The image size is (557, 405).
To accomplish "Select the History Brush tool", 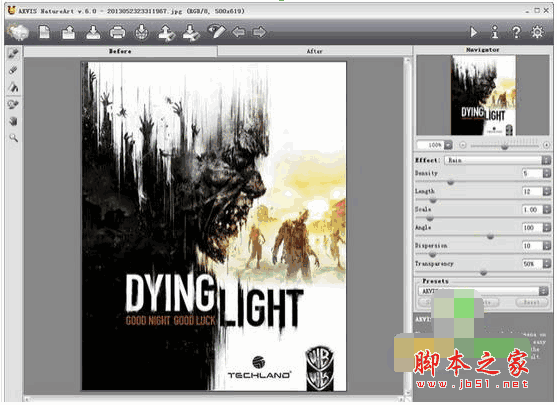I will point(13,104).
